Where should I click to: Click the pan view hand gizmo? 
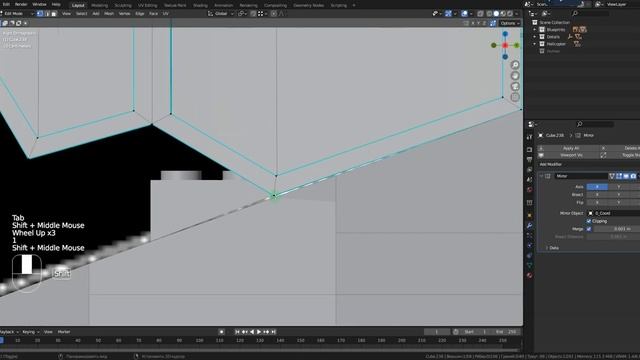click(x=515, y=76)
